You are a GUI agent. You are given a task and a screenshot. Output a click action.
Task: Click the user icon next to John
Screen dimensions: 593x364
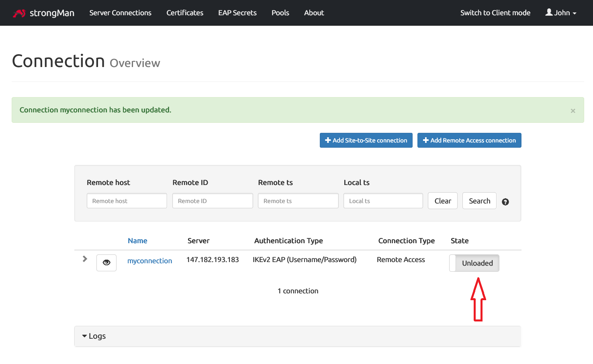click(549, 12)
